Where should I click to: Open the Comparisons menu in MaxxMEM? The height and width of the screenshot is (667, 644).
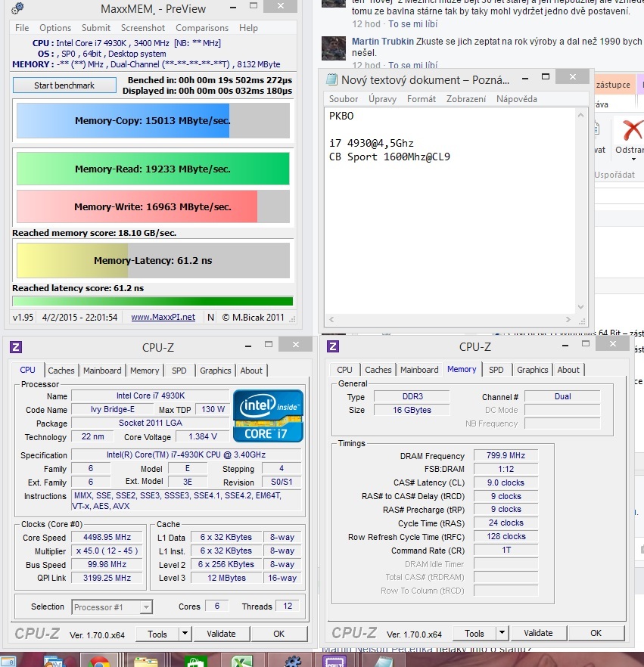[x=202, y=28]
